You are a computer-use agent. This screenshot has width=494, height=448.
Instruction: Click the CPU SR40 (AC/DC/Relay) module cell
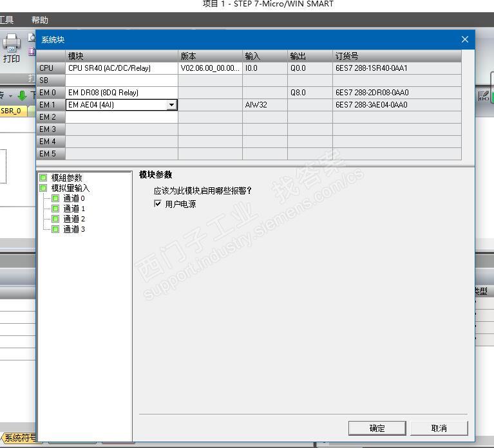(x=122, y=68)
